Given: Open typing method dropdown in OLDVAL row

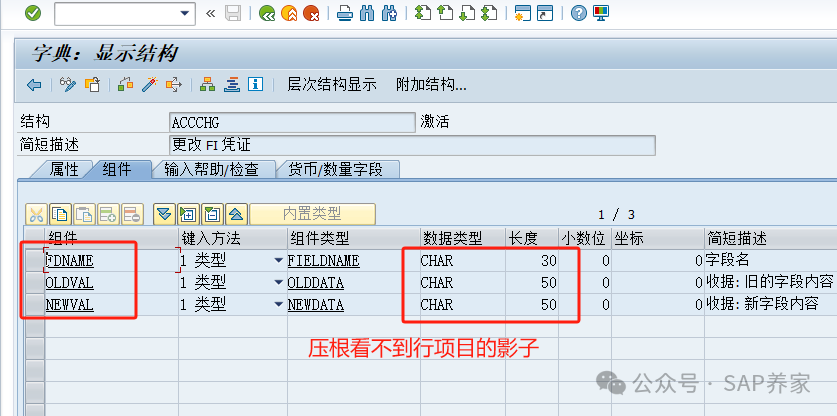Looking at the screenshot, I should coord(278,282).
